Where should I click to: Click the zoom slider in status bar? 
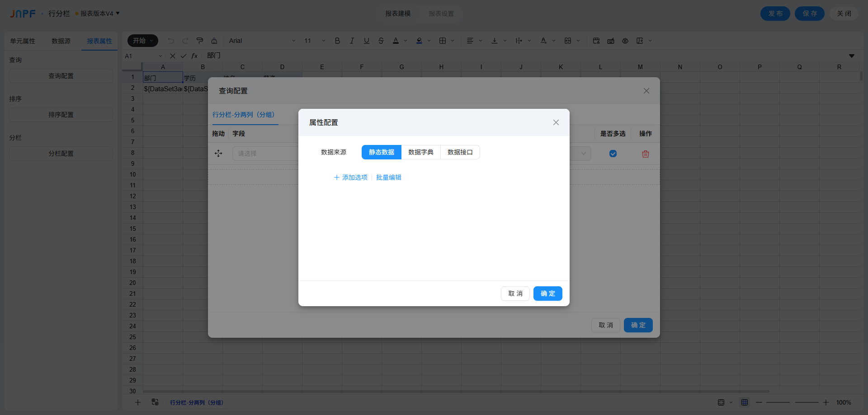(x=792, y=402)
